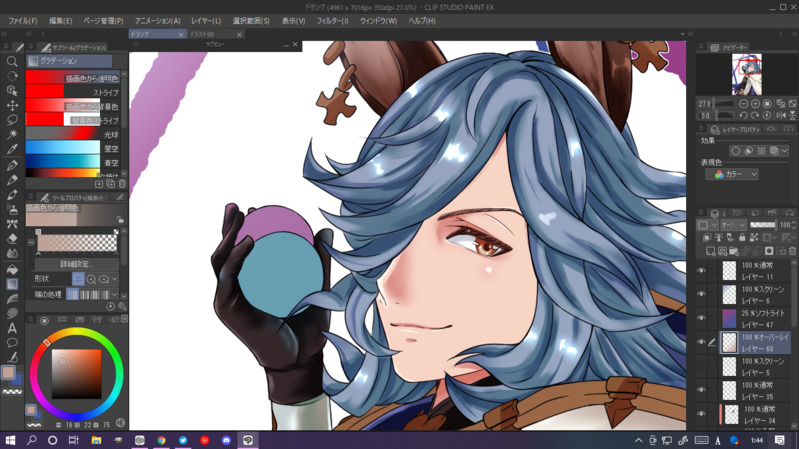Click navigator flip horizontal icon
799x449 pixels.
[x=781, y=115]
